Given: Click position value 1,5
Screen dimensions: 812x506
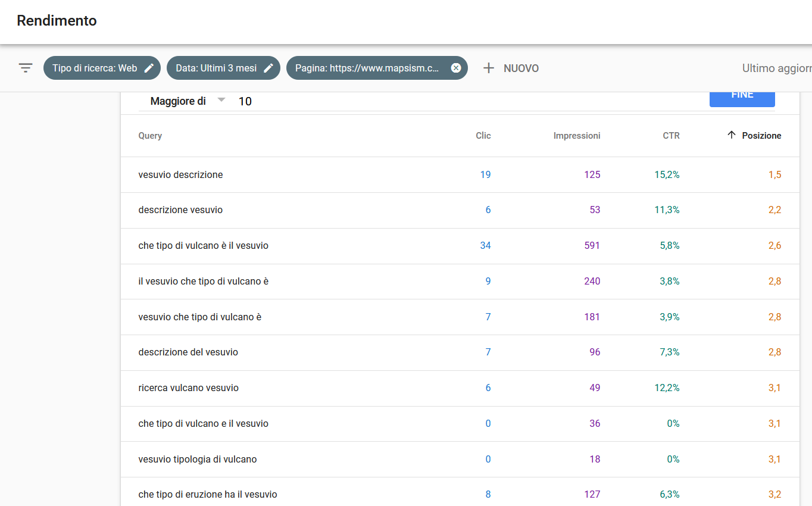Looking at the screenshot, I should [774, 174].
